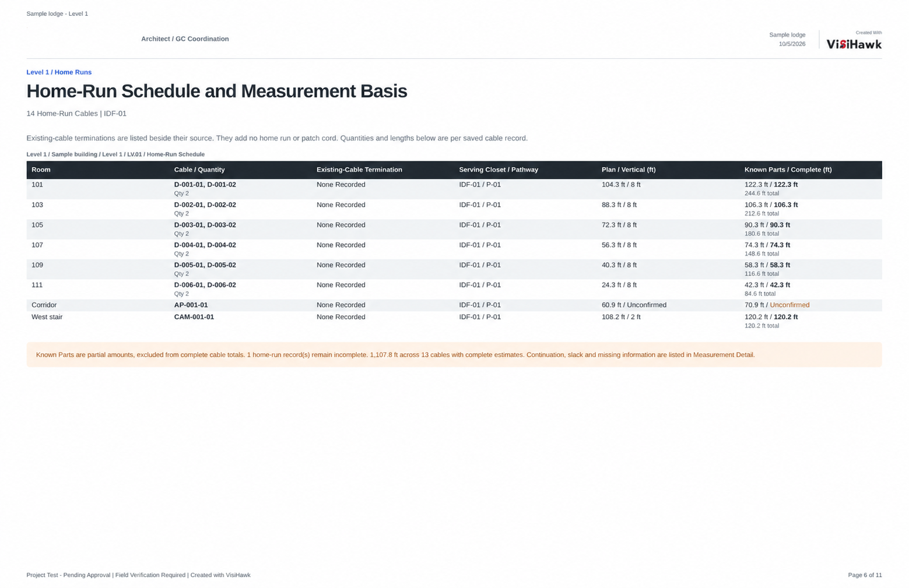Click '104.3 ft / 8 ft' plan value
The width and height of the screenshot is (909, 588).
621,185
